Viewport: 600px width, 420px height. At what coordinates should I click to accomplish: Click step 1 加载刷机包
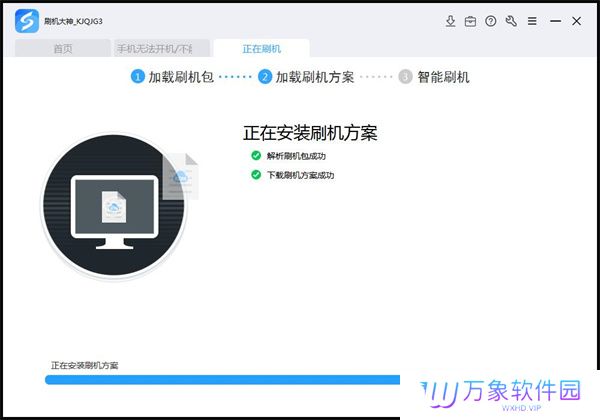tap(172, 77)
